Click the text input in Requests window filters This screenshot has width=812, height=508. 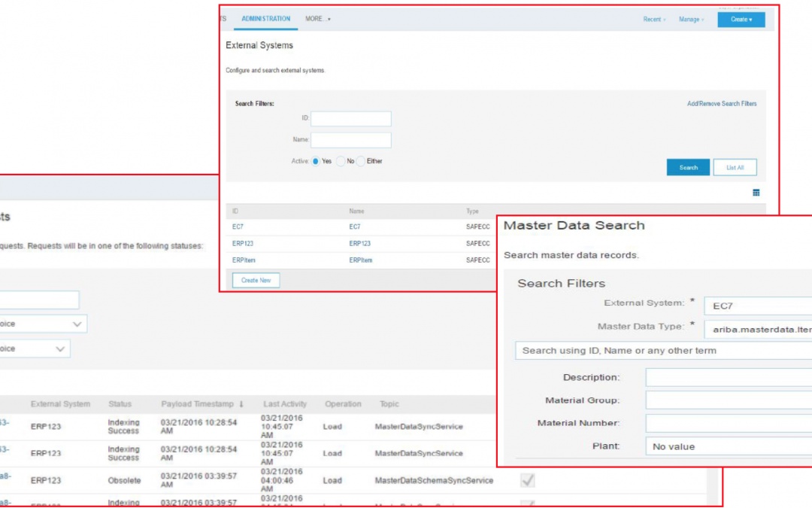39,300
